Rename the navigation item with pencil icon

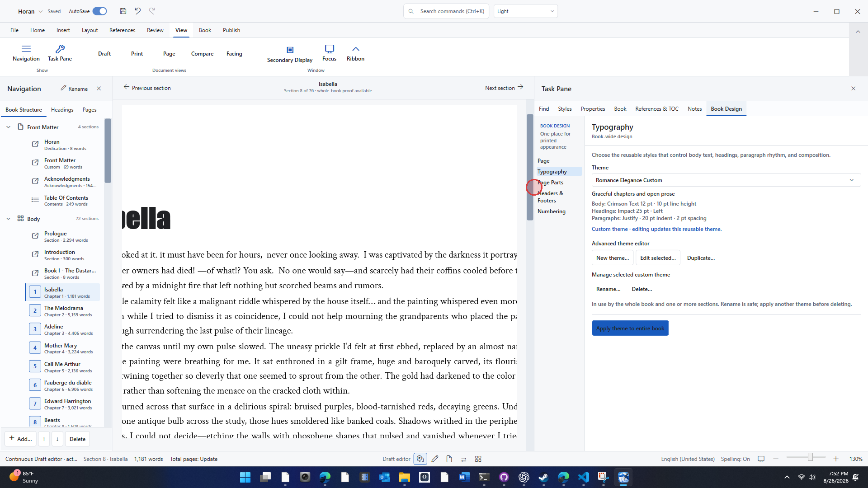click(x=74, y=89)
